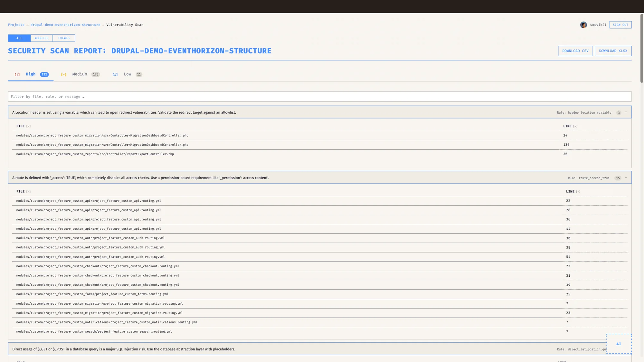Screen dimensions: 644x362
Task: Select custom_auth.routing.yml row at line 54
Action: click(320, 257)
